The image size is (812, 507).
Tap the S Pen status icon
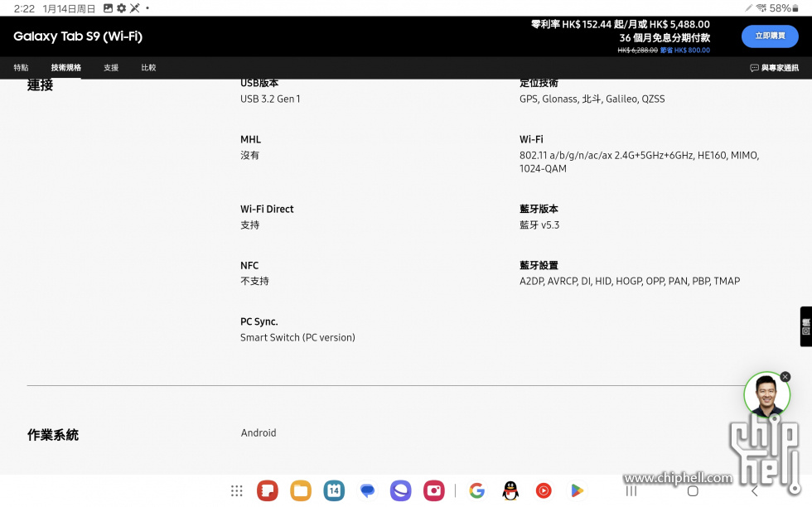point(748,7)
